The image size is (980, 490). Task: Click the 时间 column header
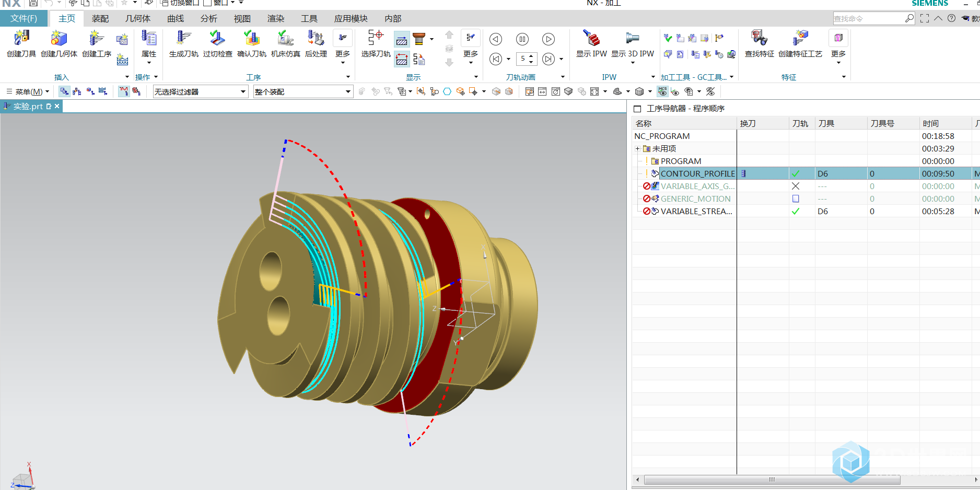click(946, 123)
